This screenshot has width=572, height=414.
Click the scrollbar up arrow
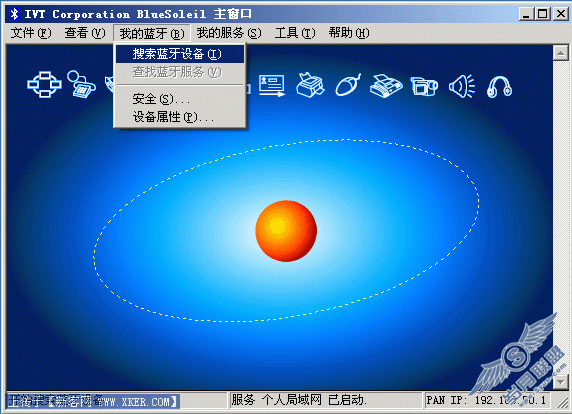coord(560,53)
